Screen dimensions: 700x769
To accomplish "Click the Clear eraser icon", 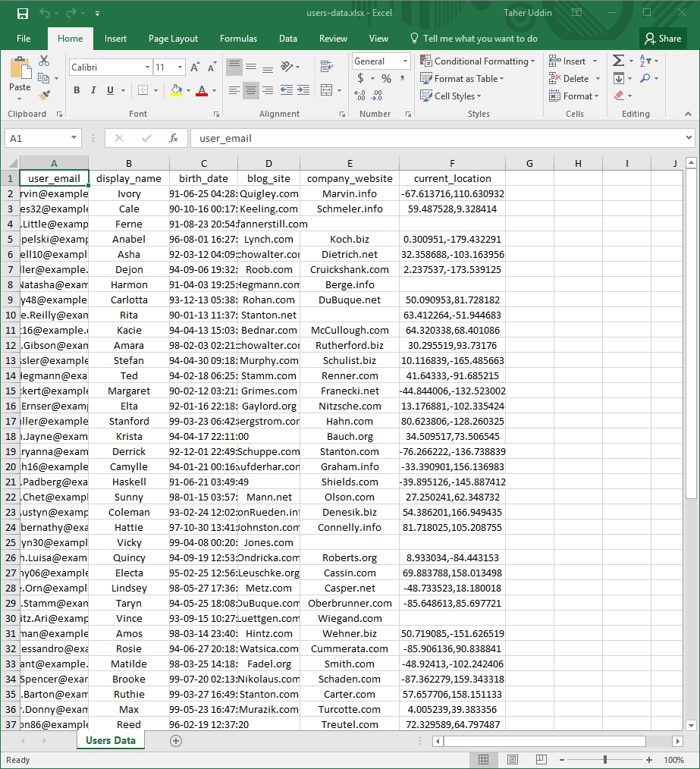I will coord(619,96).
